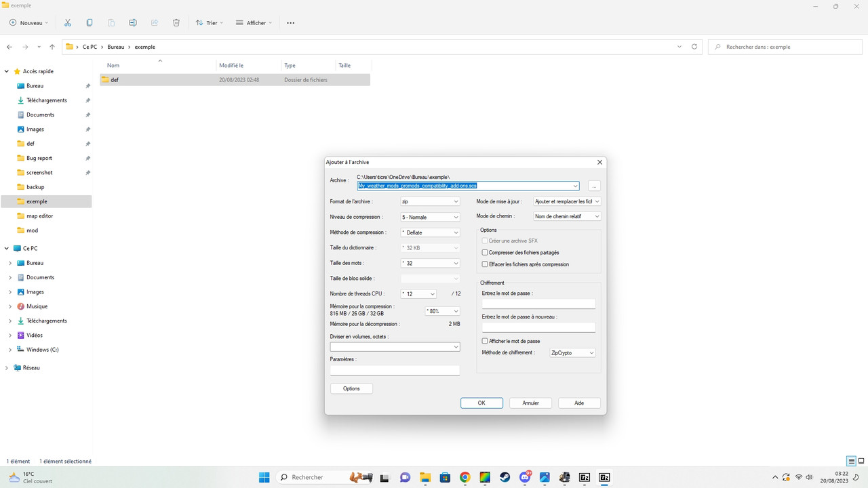This screenshot has width=868, height=488.
Task: Open 7-Zip from the taskbar
Action: tap(585, 477)
